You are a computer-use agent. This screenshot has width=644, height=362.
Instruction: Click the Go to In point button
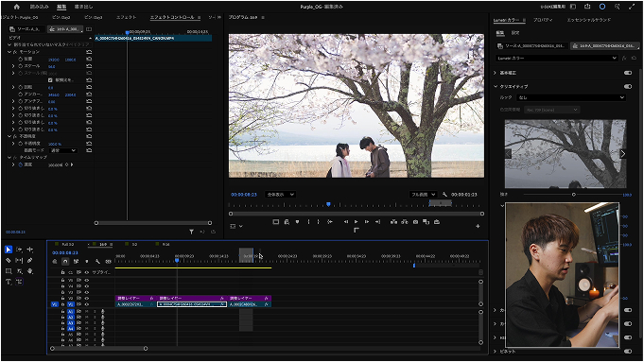click(x=330, y=221)
